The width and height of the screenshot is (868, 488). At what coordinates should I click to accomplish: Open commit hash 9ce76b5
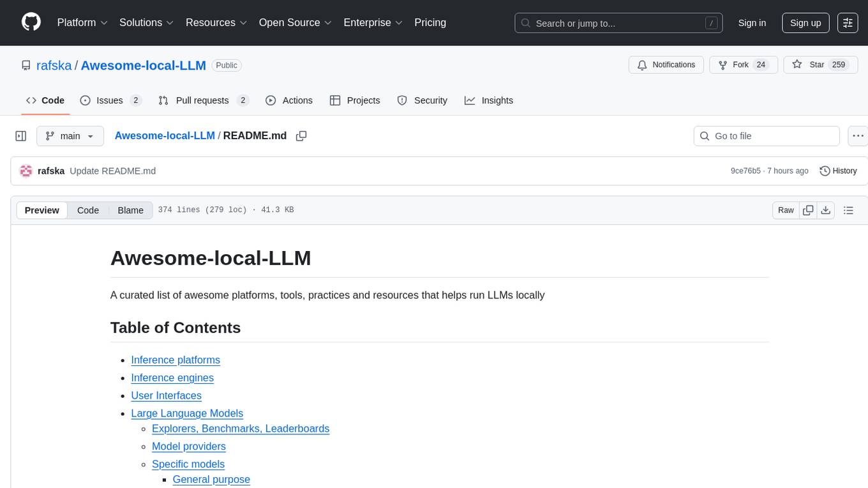[x=745, y=171]
